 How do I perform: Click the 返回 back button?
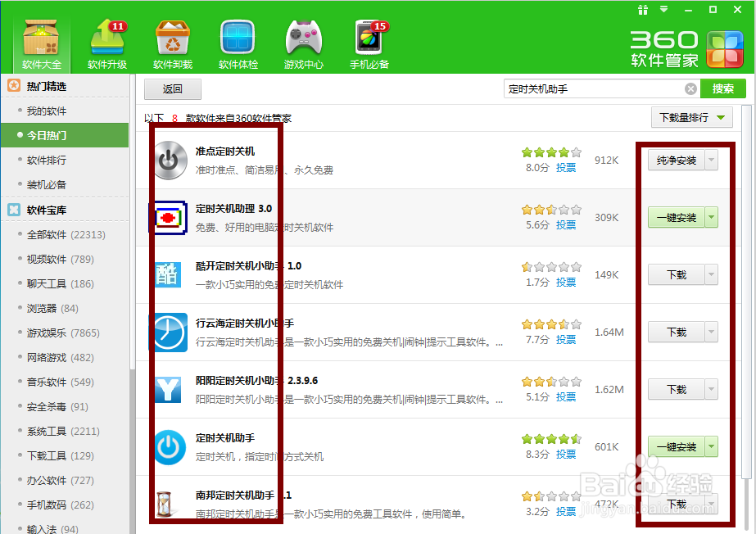click(172, 88)
